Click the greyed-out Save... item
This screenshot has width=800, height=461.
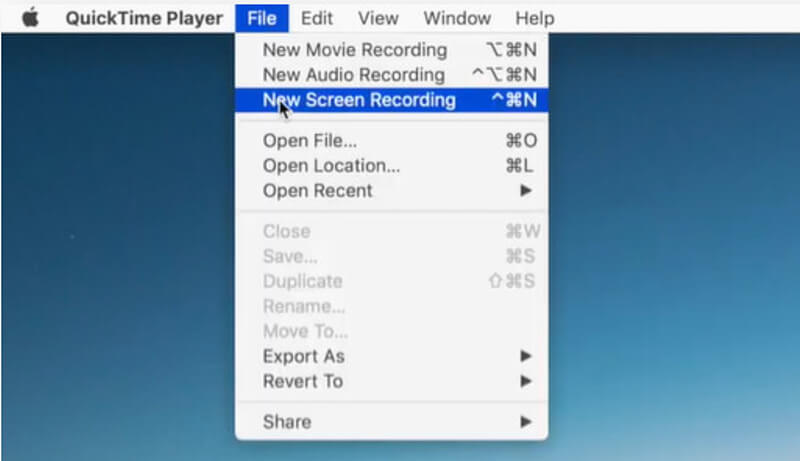click(391, 257)
